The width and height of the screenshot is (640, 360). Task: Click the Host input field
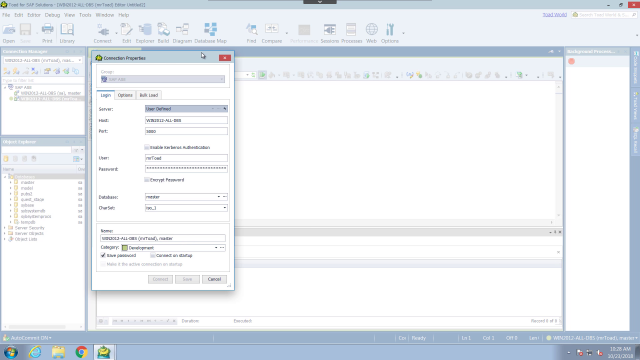click(x=186, y=120)
